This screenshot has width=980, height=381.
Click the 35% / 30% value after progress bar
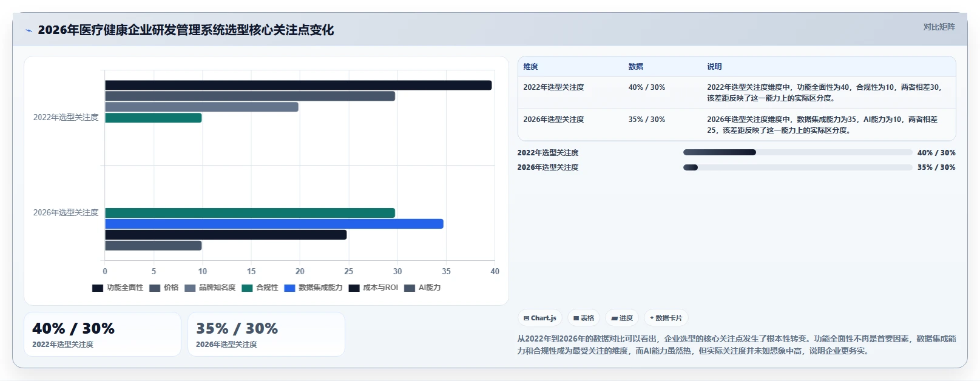pos(936,167)
